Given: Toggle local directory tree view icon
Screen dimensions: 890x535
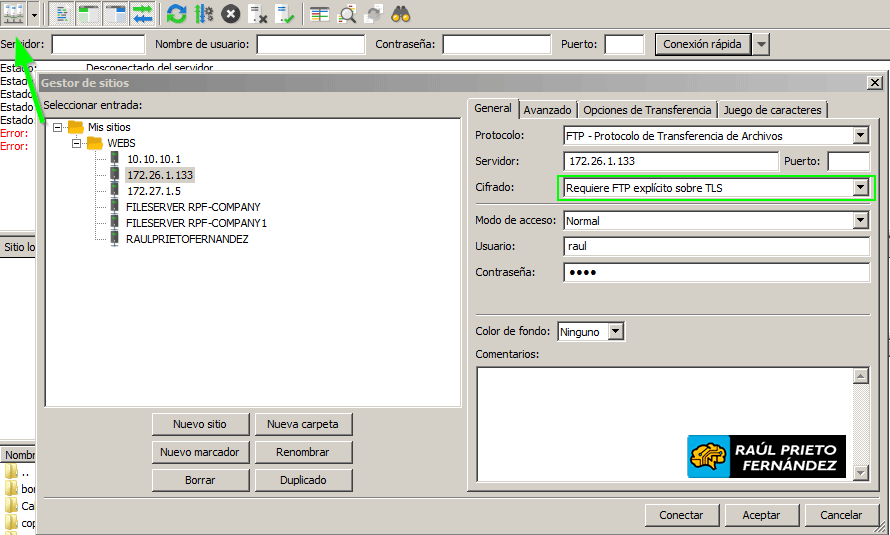Looking at the screenshot, I should pyautogui.click(x=89, y=14).
